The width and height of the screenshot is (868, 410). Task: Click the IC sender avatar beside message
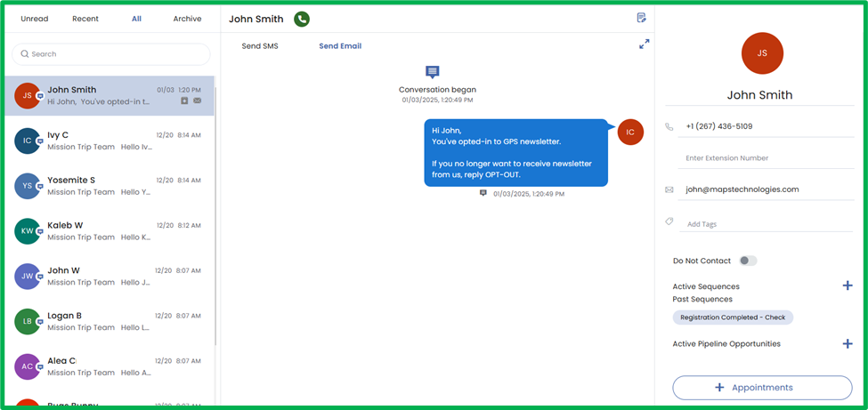[630, 133]
